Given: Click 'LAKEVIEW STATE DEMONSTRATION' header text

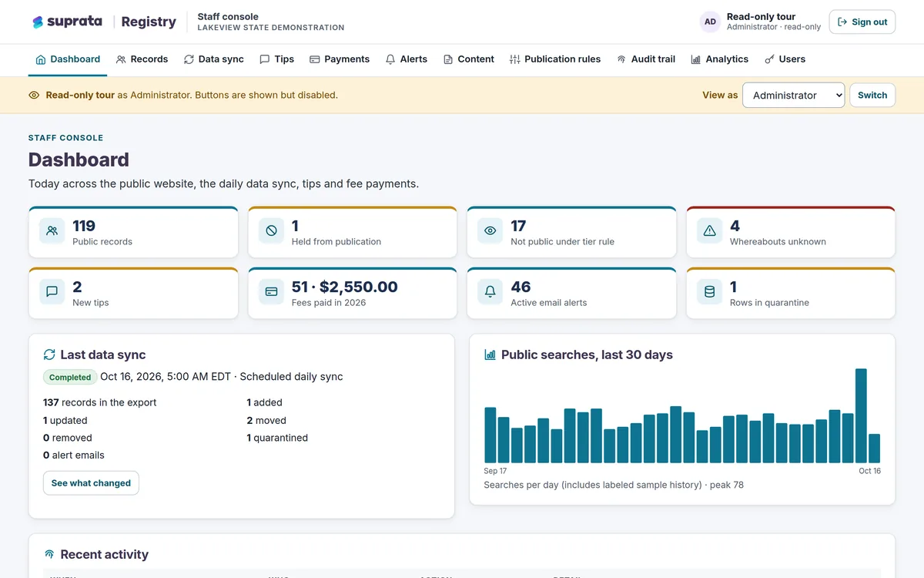Looking at the screenshot, I should [x=271, y=28].
